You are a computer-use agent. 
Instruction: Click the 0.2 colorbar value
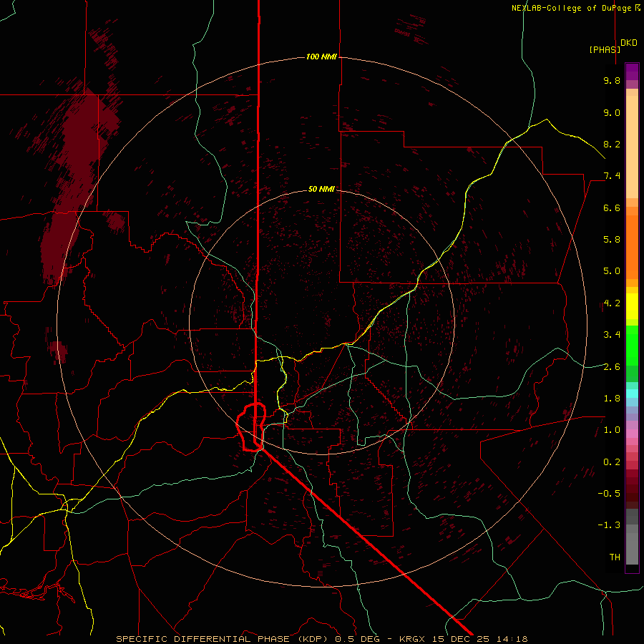(612, 462)
